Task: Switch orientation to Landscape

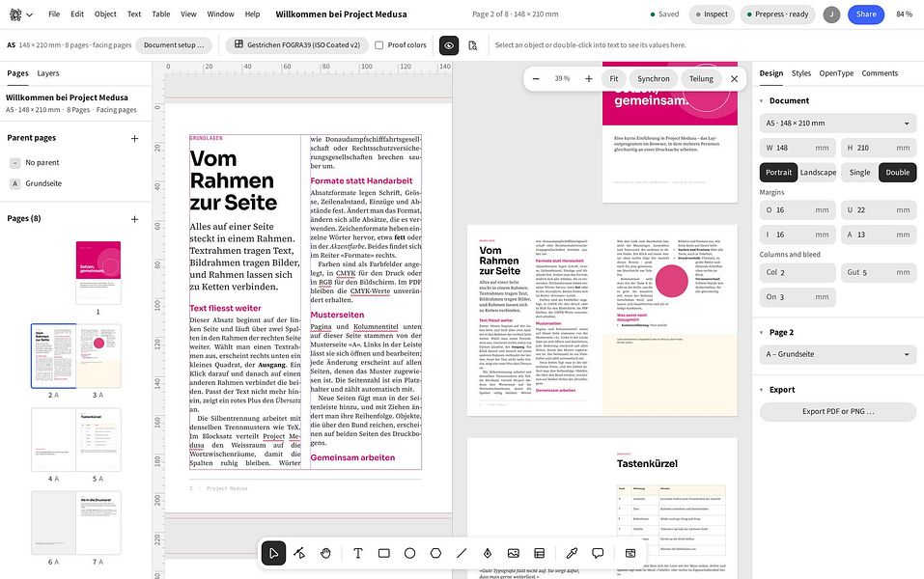Action: [x=818, y=173]
